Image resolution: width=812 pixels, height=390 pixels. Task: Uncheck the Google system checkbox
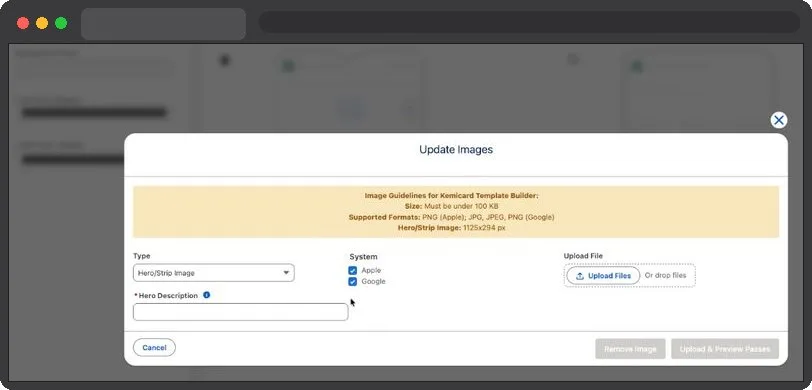353,282
